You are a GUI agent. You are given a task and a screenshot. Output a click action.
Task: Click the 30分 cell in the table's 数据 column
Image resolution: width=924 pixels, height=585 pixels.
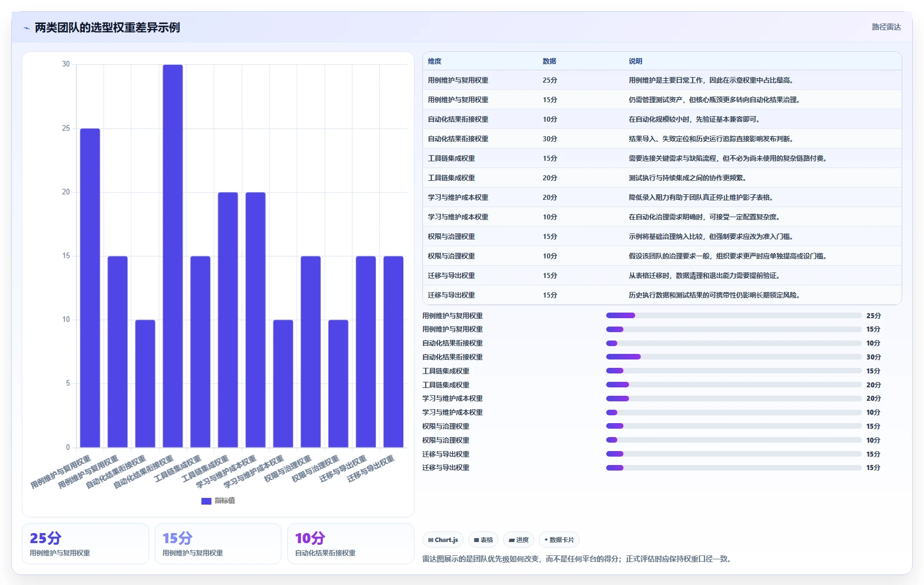click(x=550, y=139)
